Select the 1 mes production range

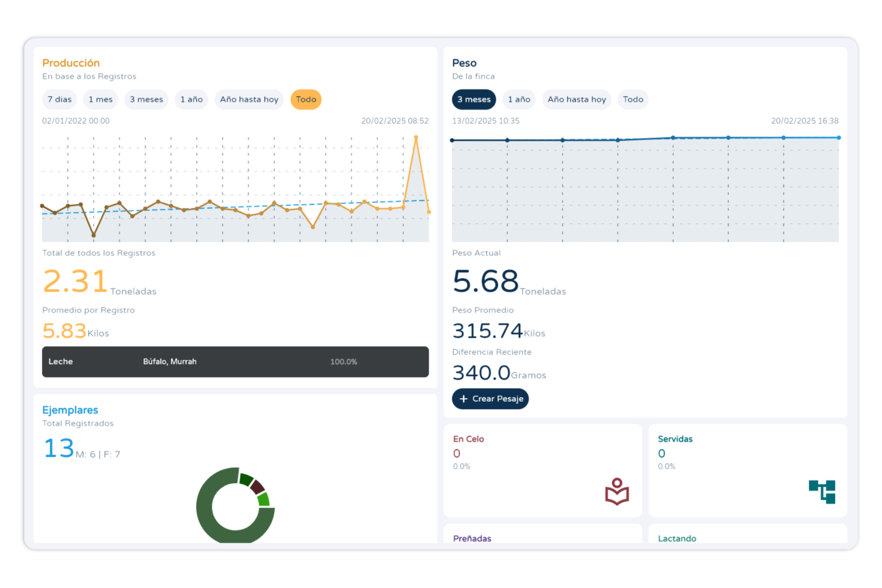[x=101, y=99]
